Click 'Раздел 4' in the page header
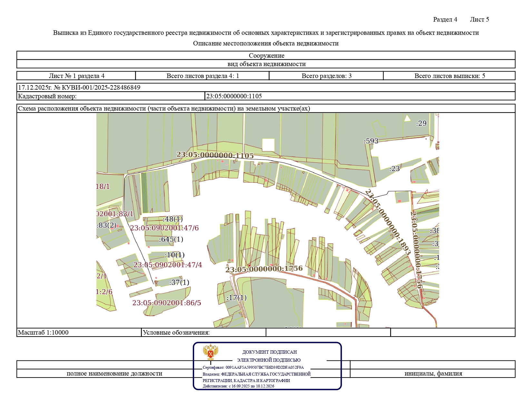The image size is (532, 411). point(445,19)
